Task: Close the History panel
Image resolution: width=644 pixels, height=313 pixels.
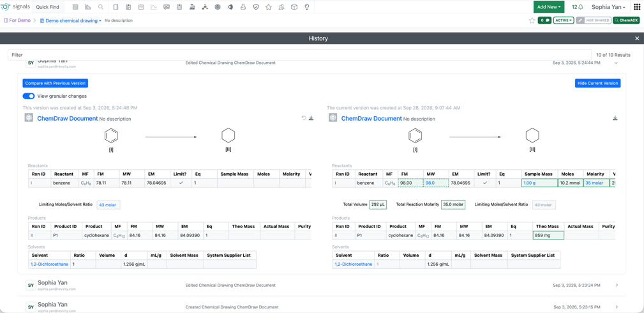Action: point(637,38)
